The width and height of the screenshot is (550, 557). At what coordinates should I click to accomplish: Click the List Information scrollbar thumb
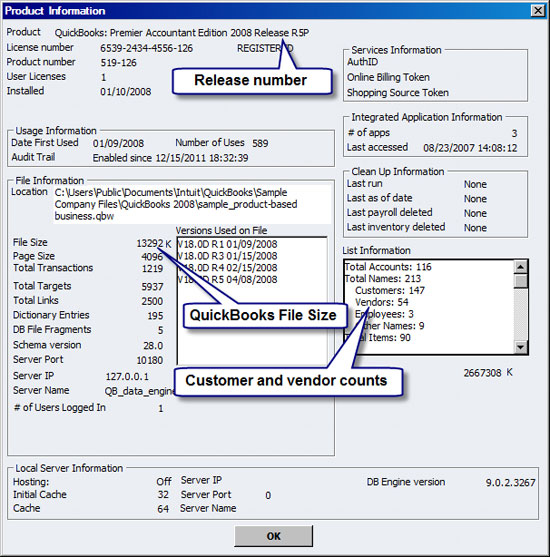tap(521, 281)
